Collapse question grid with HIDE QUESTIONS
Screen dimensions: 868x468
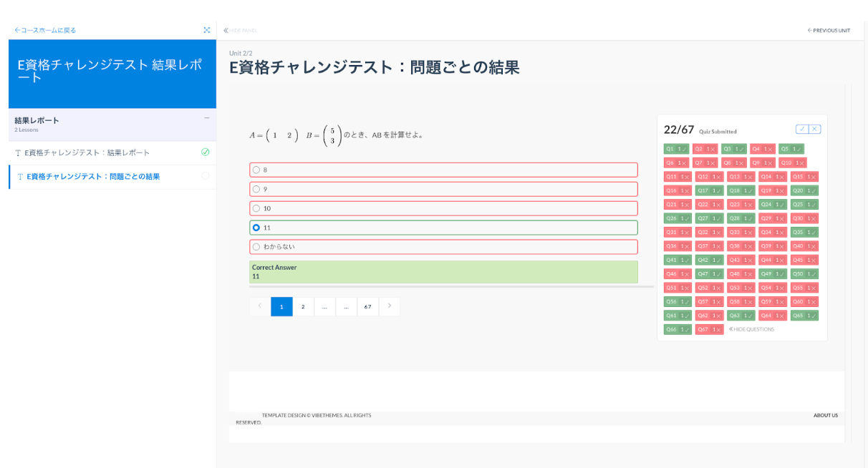(x=752, y=329)
